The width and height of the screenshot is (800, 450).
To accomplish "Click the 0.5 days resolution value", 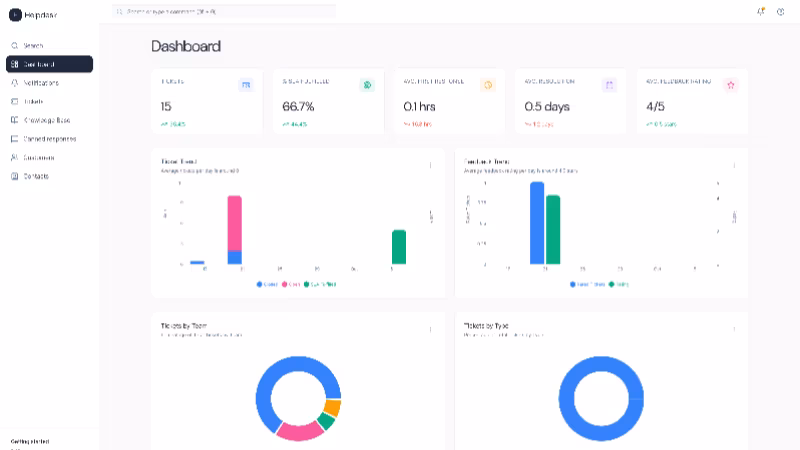I will click(x=546, y=107).
